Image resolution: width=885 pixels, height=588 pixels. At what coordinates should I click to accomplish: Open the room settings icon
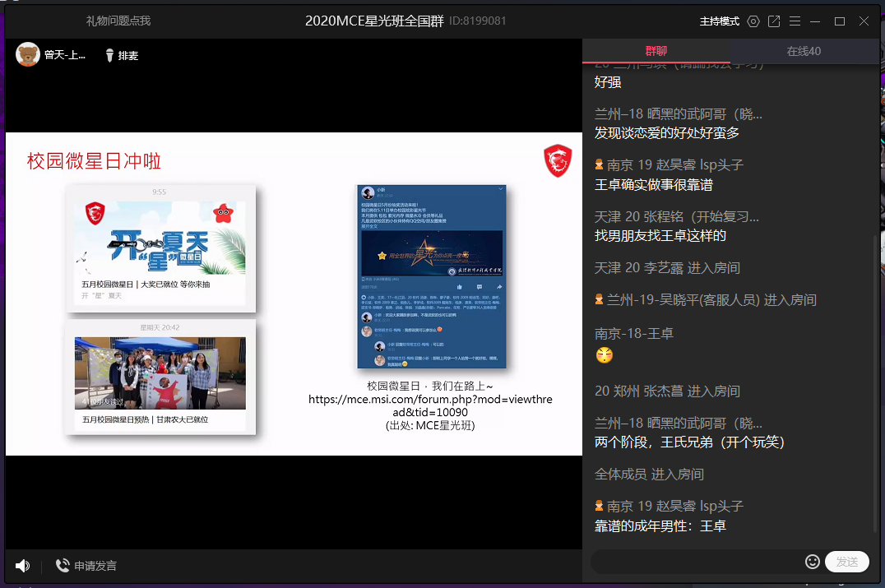(x=753, y=21)
